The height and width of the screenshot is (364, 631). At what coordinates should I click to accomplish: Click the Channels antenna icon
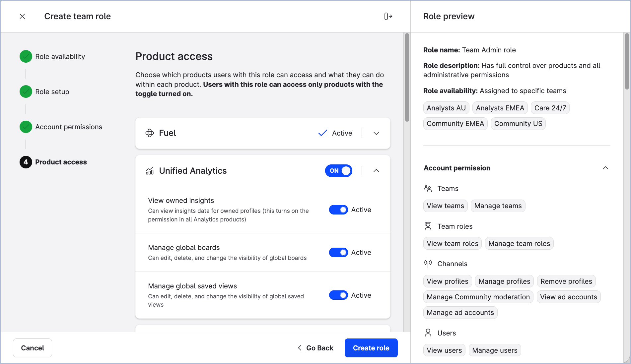428,264
